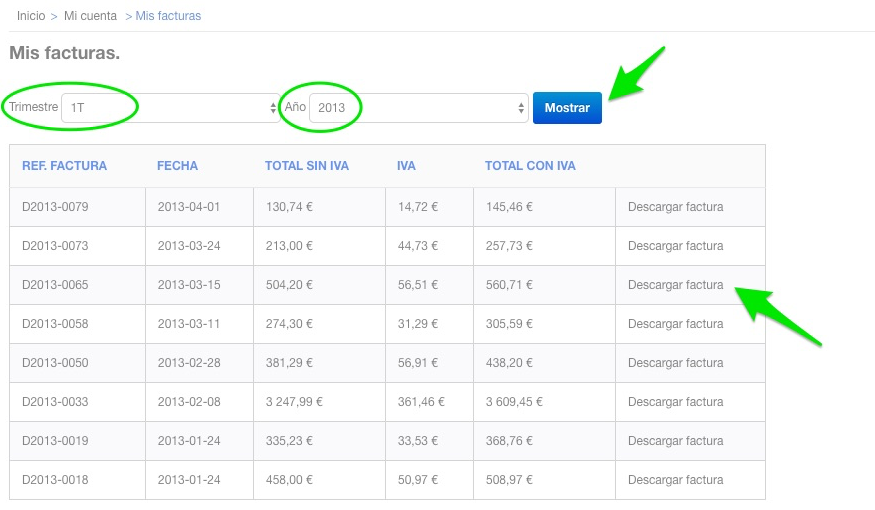Select Mis facturas breadcrumb link
The image size is (875, 510).
(x=168, y=16)
